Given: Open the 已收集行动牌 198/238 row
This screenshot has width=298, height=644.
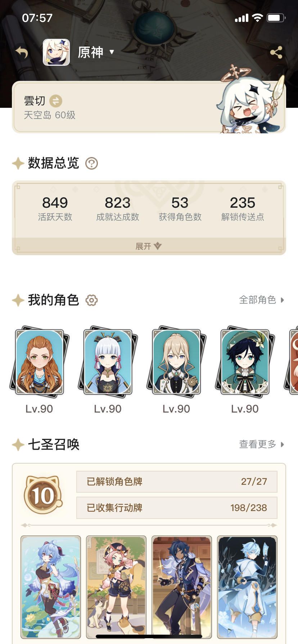Looking at the screenshot, I should pyautogui.click(x=177, y=508).
